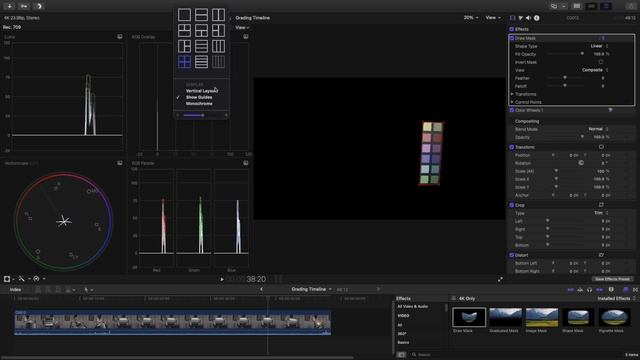Select the four-row stacked scope layout icon

coord(201,62)
